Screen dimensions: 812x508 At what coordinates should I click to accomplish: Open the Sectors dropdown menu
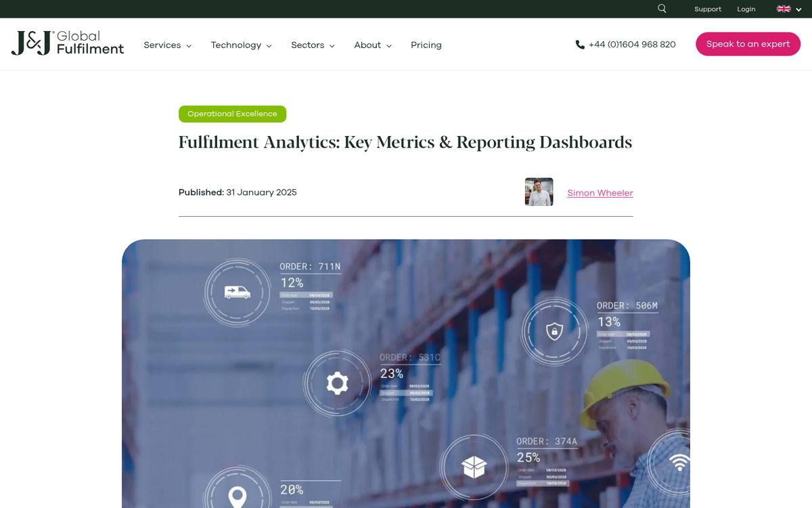[x=313, y=45]
